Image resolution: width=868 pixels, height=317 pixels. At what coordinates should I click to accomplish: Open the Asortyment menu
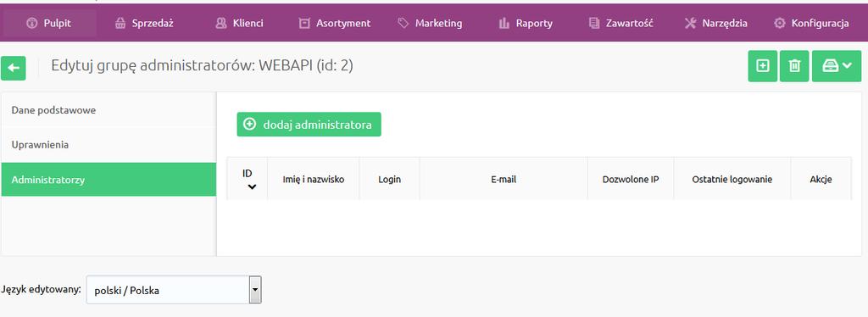point(334,23)
